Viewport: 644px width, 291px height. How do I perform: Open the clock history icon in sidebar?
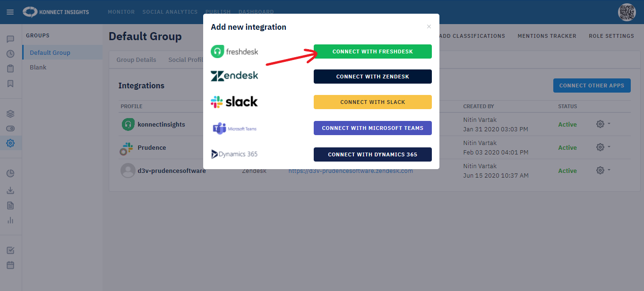11,54
